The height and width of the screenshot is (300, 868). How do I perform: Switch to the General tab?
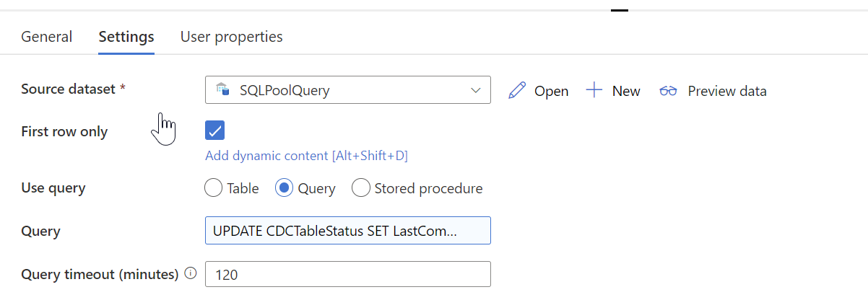[46, 37]
